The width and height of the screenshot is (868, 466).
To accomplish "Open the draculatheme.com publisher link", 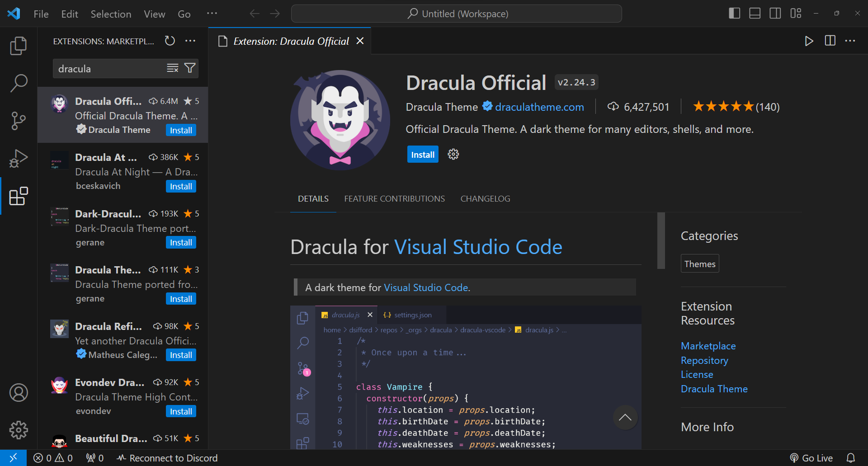I will coord(539,107).
